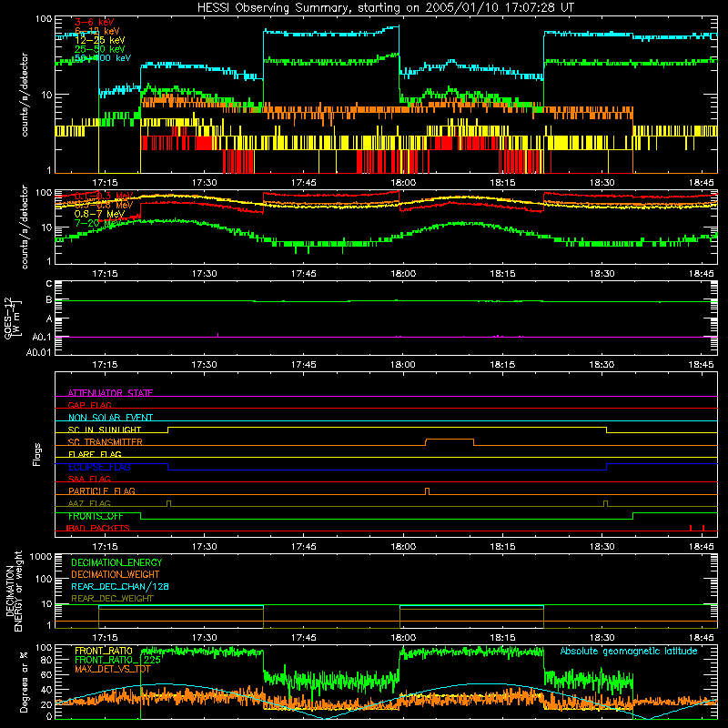Viewport: 728px width, 728px height.
Task: Select the SAA_FLAG label
Action: (89, 479)
